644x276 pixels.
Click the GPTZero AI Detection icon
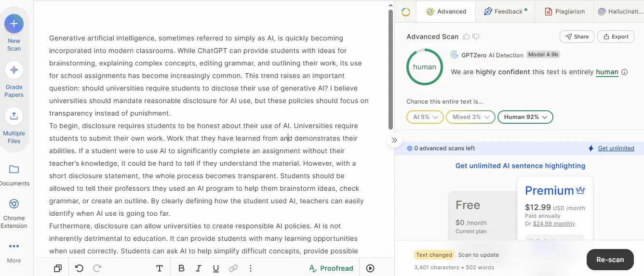[454, 55]
